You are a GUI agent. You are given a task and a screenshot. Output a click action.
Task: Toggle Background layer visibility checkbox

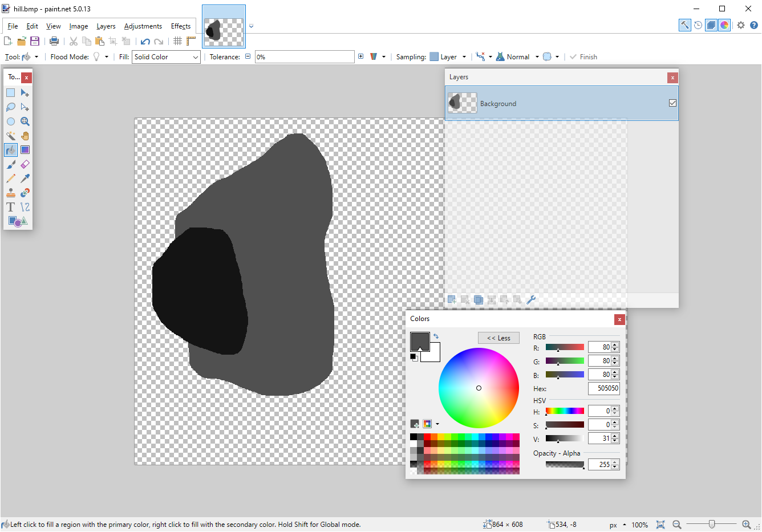[672, 103]
